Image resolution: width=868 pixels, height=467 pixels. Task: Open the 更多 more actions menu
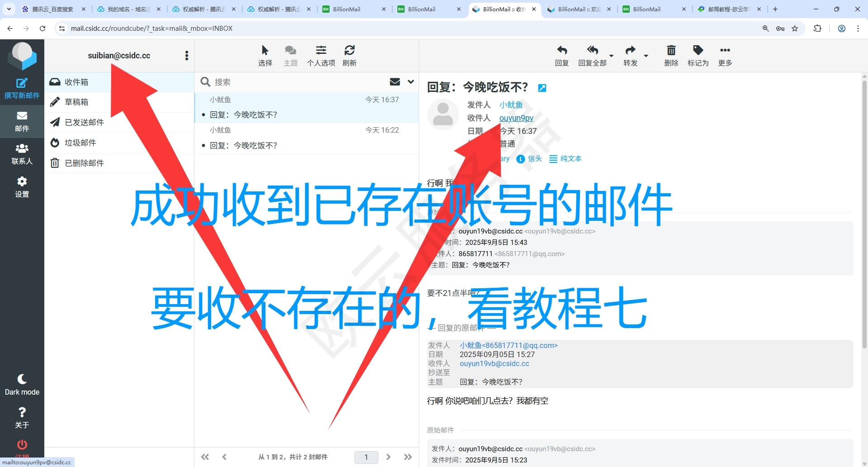[x=725, y=56]
